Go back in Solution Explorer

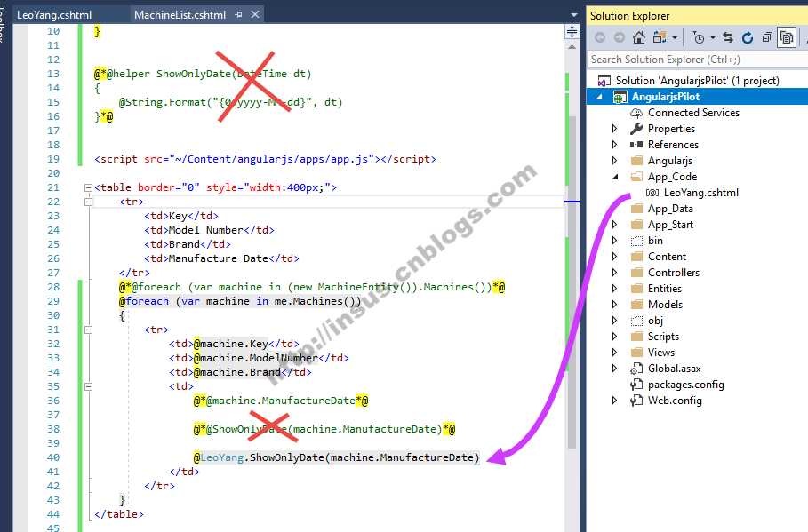pos(600,37)
